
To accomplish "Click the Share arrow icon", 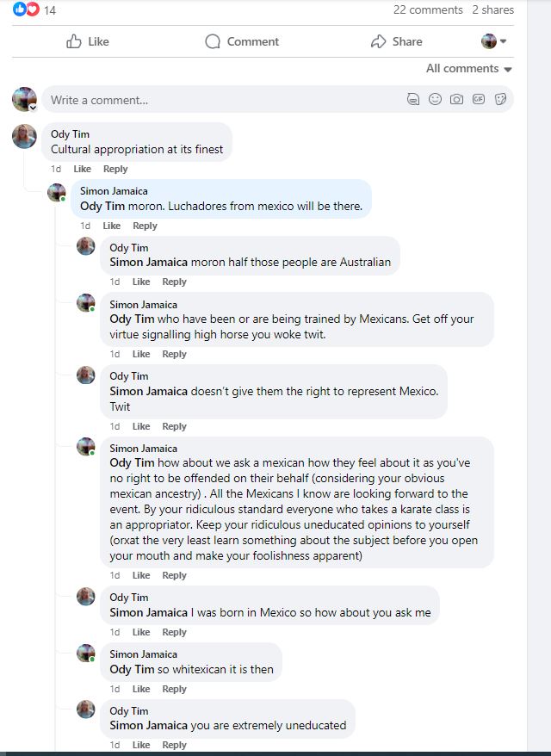I will [378, 41].
